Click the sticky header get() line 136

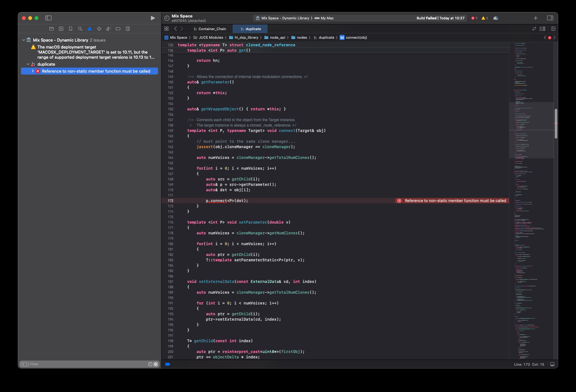point(219,50)
